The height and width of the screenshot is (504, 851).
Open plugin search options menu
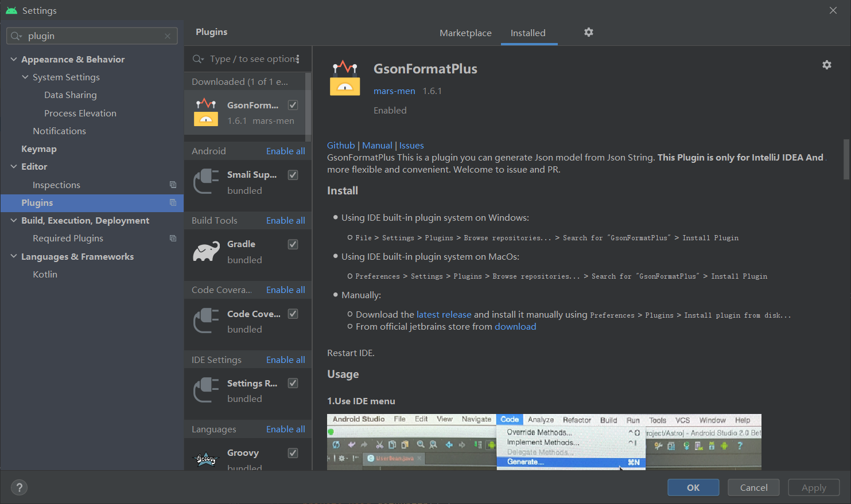click(297, 58)
